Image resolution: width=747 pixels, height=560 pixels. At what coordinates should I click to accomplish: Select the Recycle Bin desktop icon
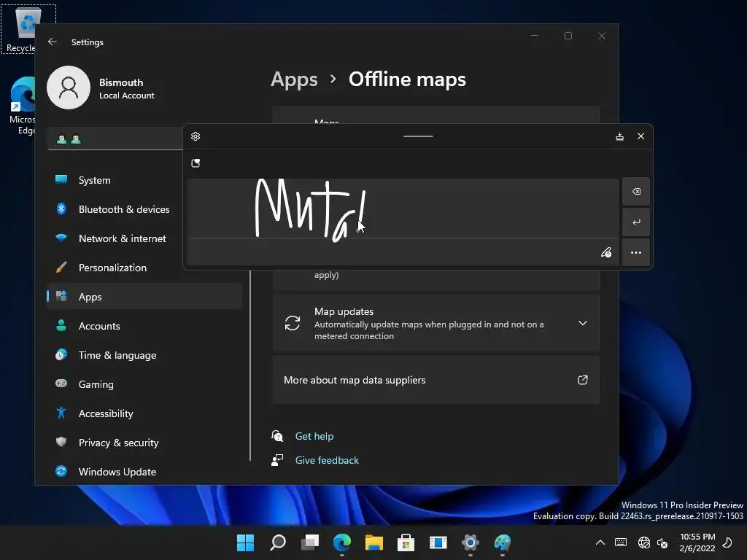click(21, 28)
